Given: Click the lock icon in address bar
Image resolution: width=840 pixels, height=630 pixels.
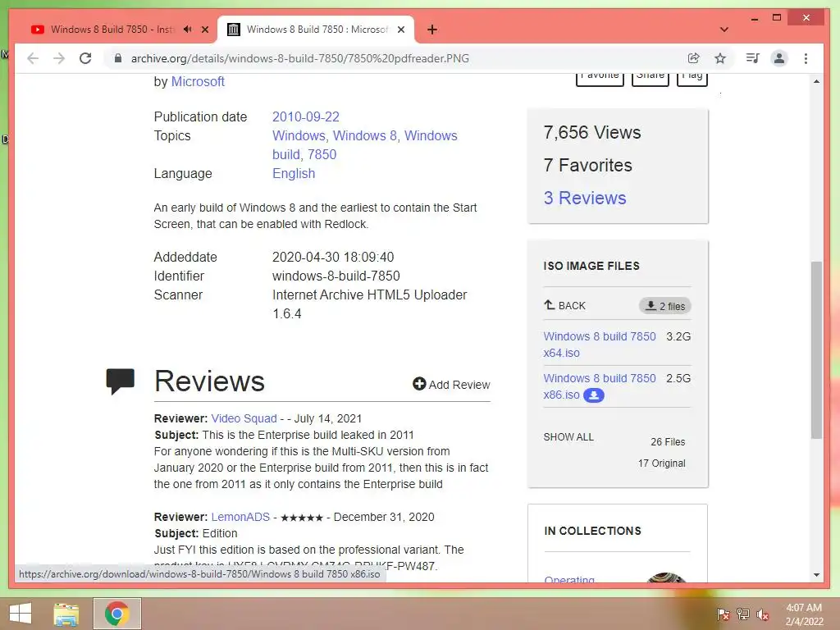Looking at the screenshot, I should [x=118, y=58].
